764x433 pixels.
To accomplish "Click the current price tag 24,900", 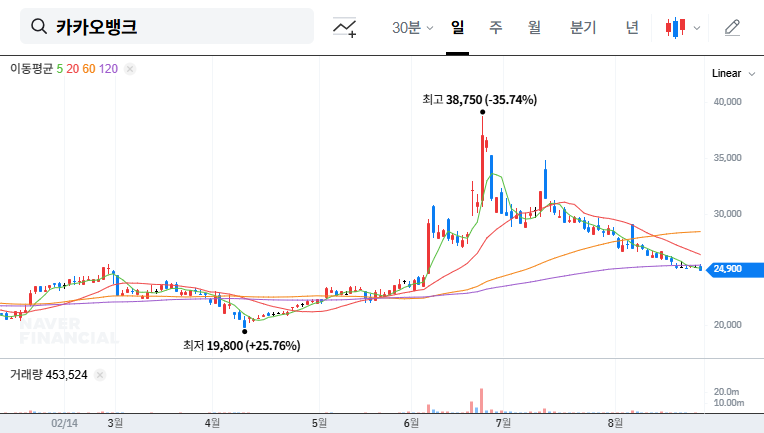I will (735, 269).
